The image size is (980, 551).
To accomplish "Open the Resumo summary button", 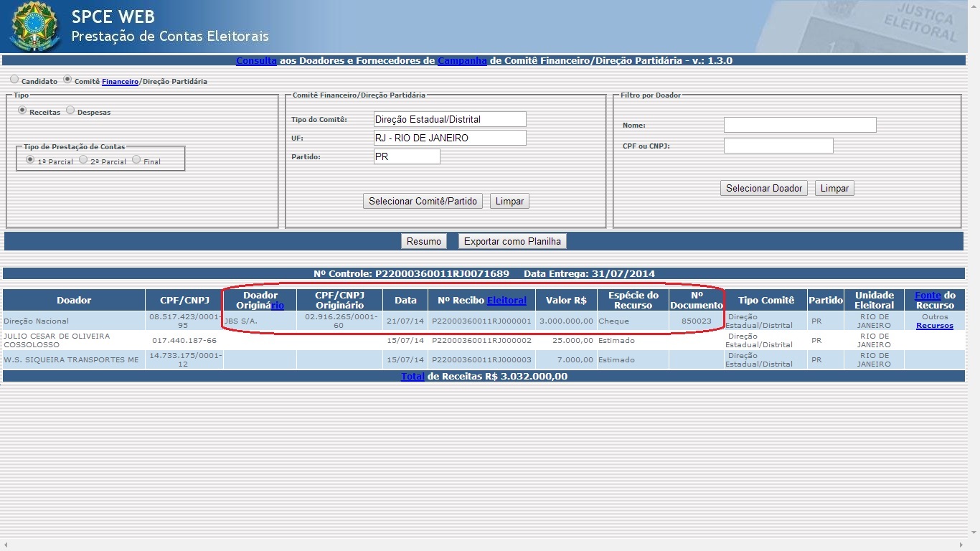I will 423,242.
